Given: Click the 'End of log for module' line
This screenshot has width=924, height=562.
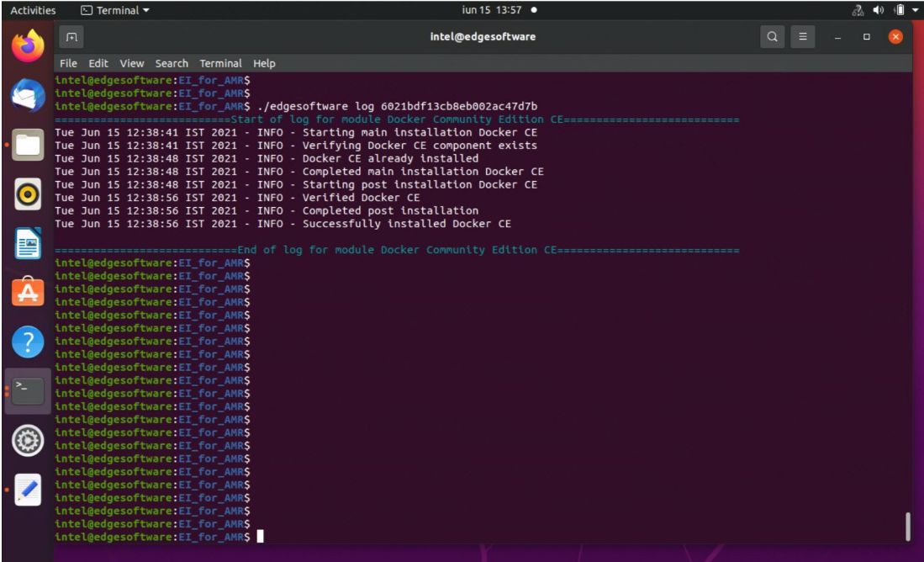Looking at the screenshot, I should pyautogui.click(x=397, y=250).
